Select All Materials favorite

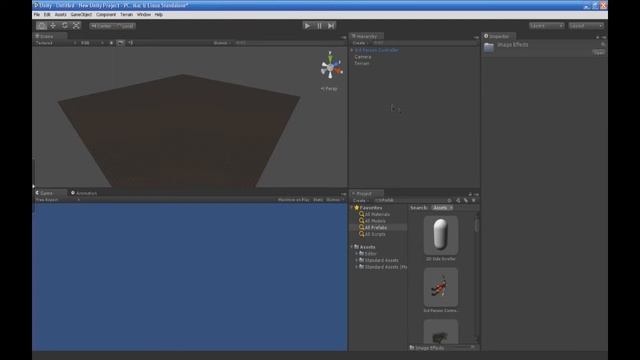coord(377,214)
